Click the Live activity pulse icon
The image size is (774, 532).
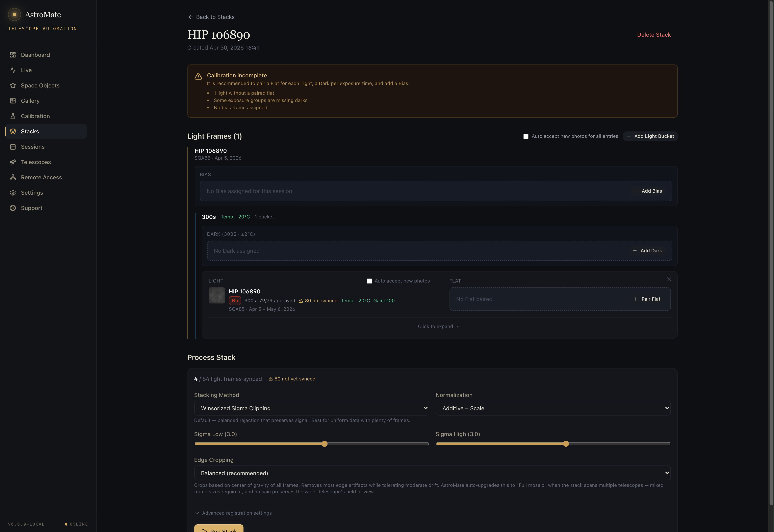(x=13, y=70)
